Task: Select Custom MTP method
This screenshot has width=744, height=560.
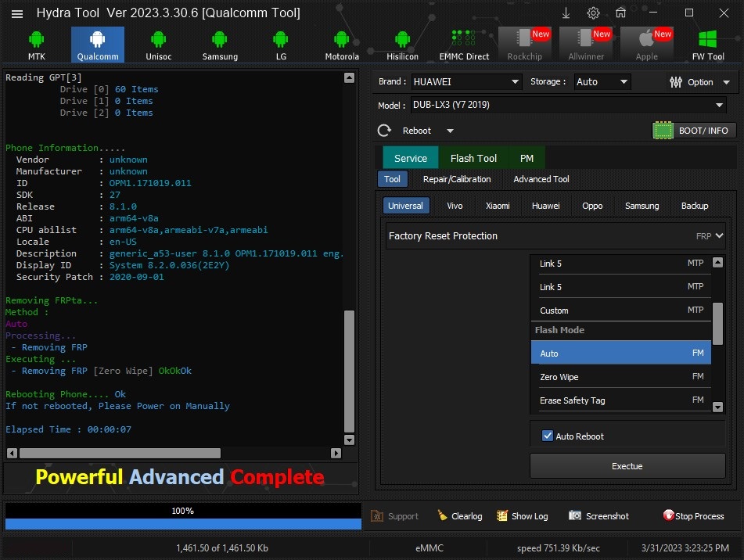Action: pos(621,310)
